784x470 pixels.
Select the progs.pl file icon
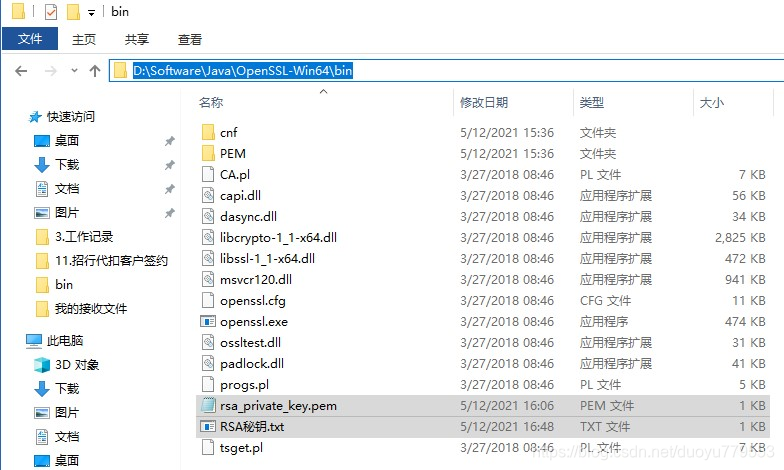(208, 384)
